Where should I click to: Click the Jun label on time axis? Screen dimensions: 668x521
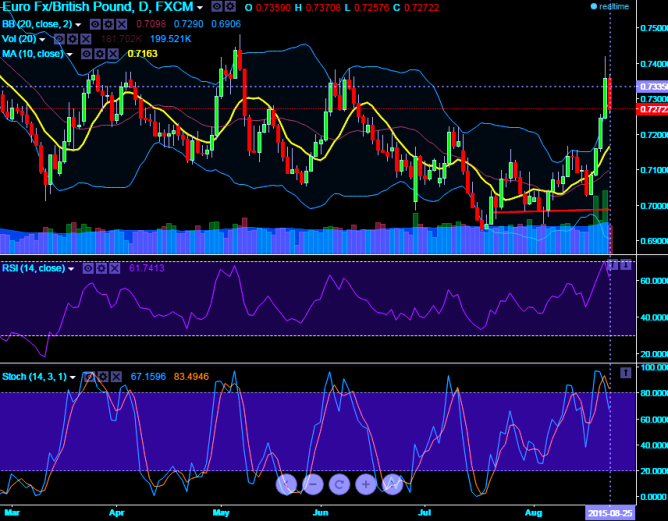pyautogui.click(x=320, y=512)
